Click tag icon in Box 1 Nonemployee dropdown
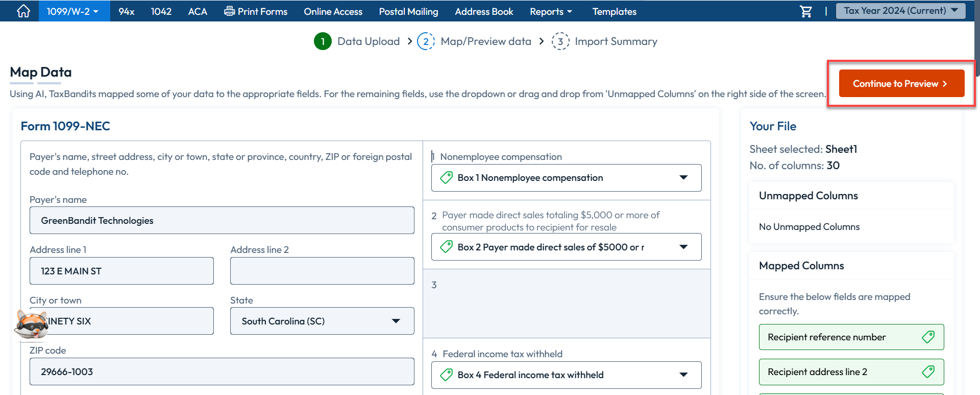 point(446,178)
